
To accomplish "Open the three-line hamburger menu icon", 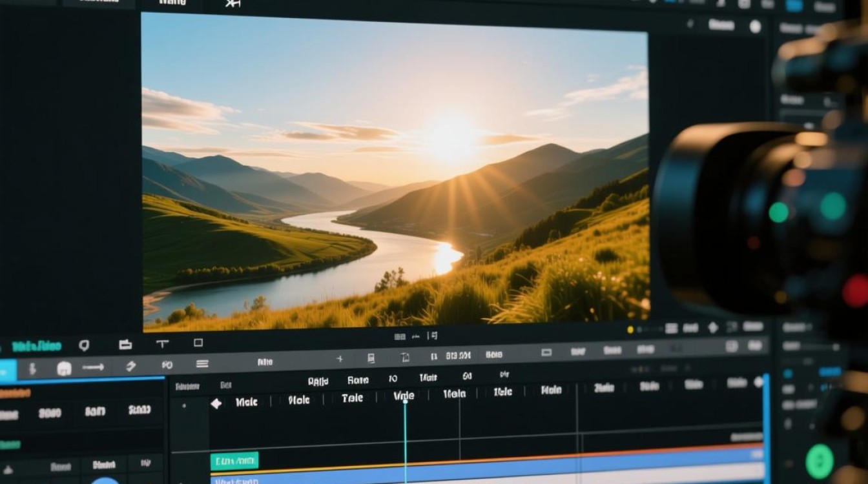I will tap(202, 364).
